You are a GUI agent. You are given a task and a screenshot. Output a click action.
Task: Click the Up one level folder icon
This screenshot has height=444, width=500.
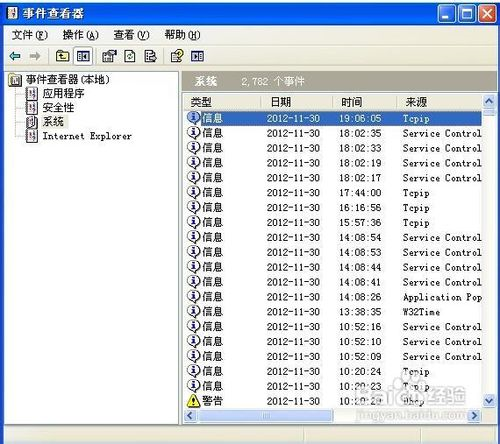[x=62, y=56]
